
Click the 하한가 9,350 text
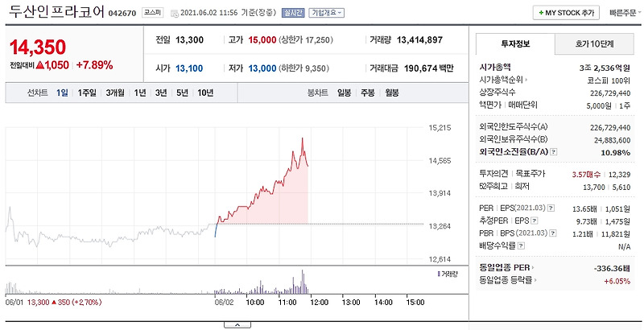303,68
